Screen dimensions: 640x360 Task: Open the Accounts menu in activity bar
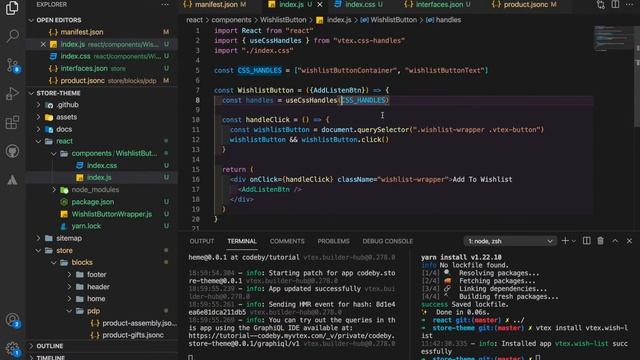[12, 320]
